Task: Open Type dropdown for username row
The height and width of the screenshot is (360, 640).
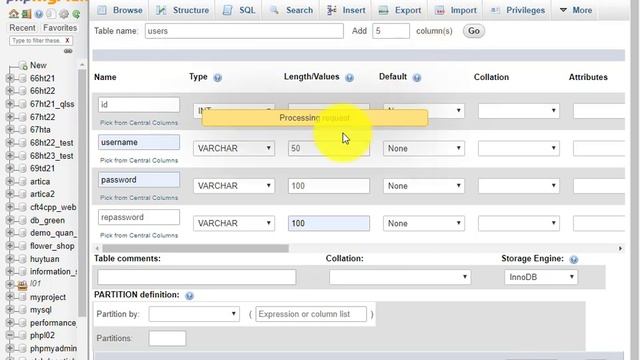Action: coord(234,149)
